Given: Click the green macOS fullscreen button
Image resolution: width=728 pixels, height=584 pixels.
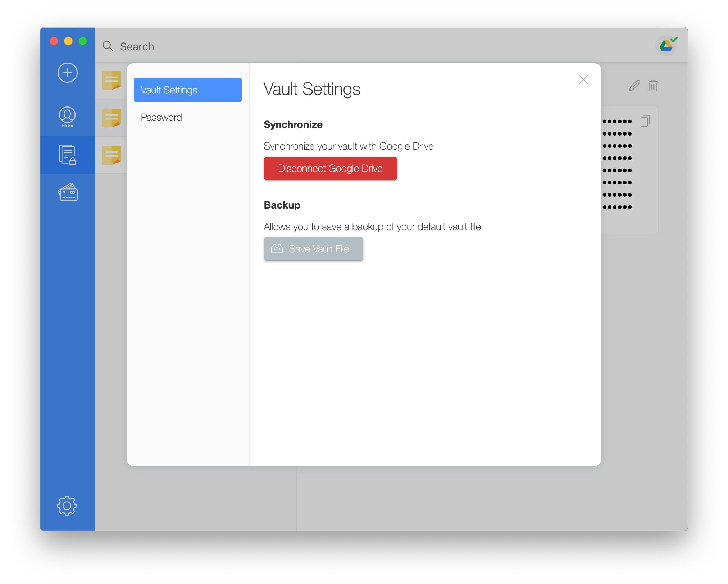Looking at the screenshot, I should [x=83, y=41].
